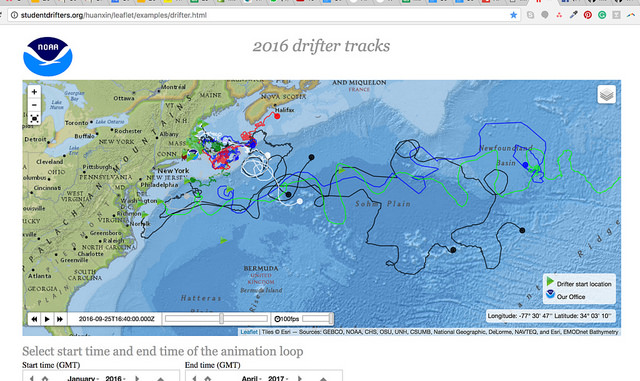
Task: Open the end time year dropdown 2017
Action: 278,379
